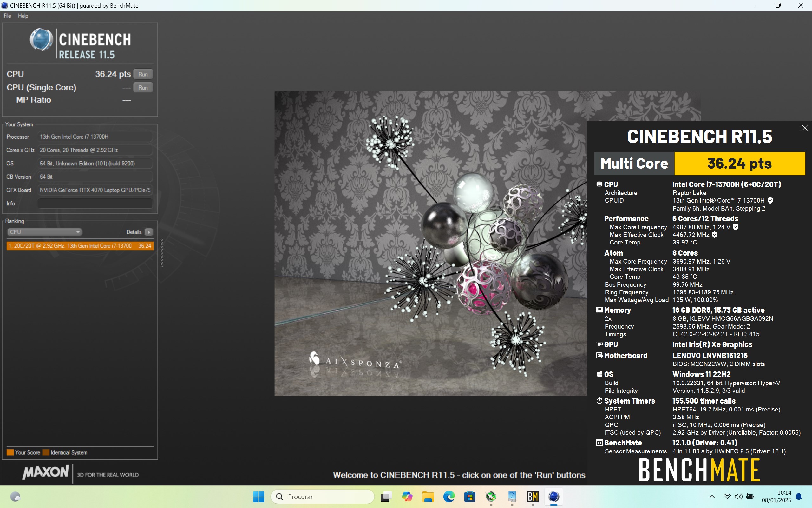Click verified shield beside 4467.72 MHz
This screenshot has height=508, width=812.
[x=715, y=235]
